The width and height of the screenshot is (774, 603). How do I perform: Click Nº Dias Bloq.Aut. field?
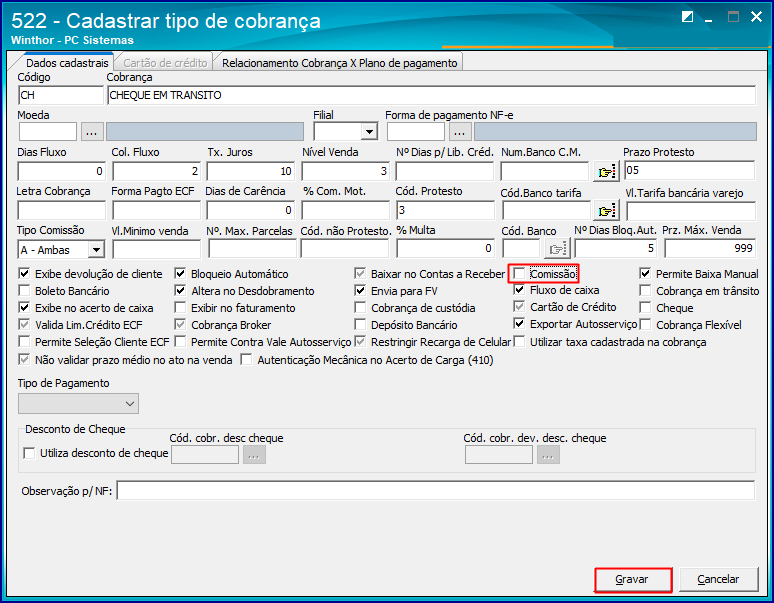coord(616,248)
